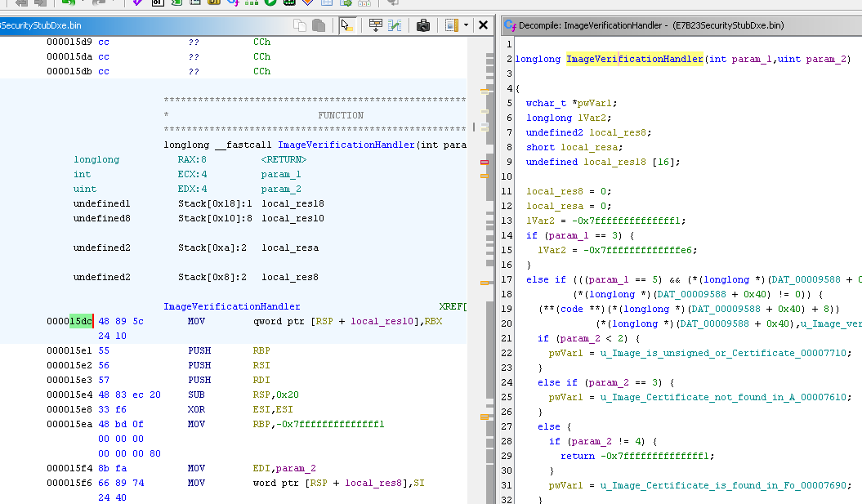This screenshot has height=504, width=862.
Task: Click the EDI,param_2 operand in the listing
Action: tap(284, 468)
